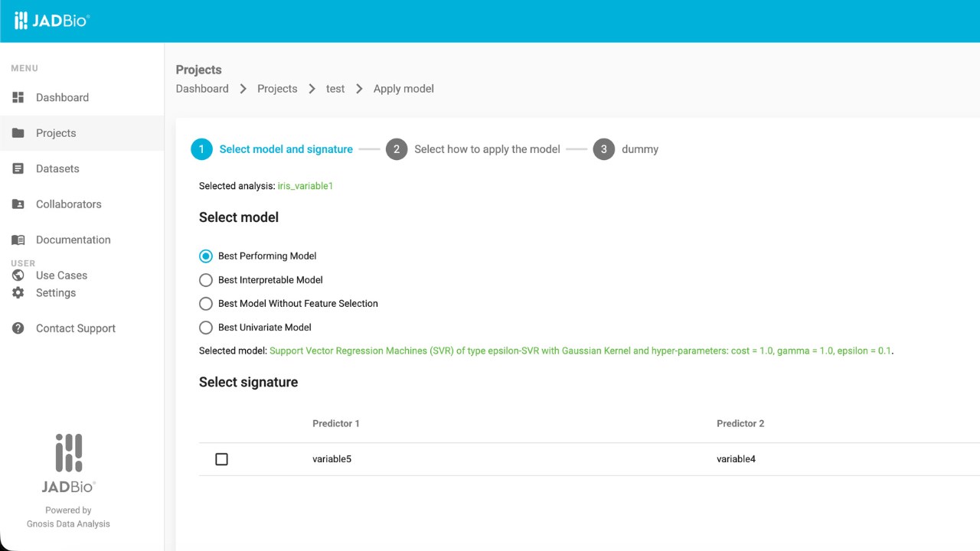The width and height of the screenshot is (980, 551).
Task: Open the iris_variable1 analysis link
Action: 305,186
